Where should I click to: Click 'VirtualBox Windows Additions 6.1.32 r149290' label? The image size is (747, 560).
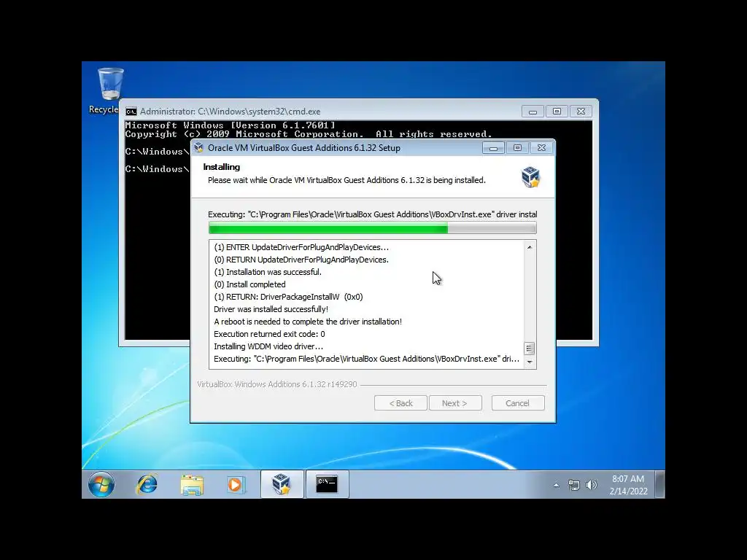pos(276,384)
